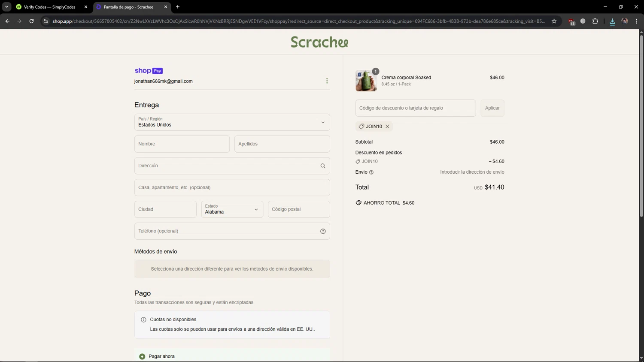Click the Scrachee store logo
The image size is (644, 362).
319,42
